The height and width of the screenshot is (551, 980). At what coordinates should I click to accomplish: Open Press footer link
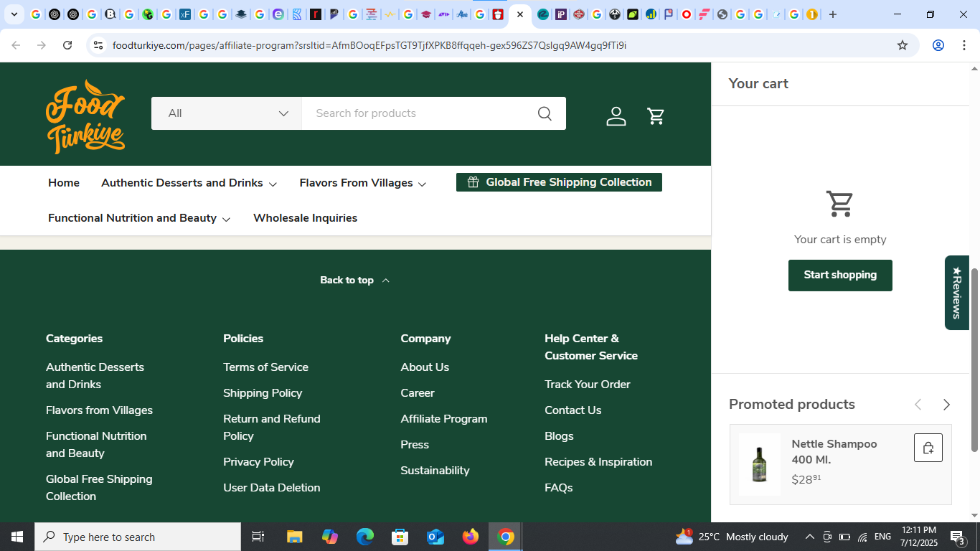point(415,445)
